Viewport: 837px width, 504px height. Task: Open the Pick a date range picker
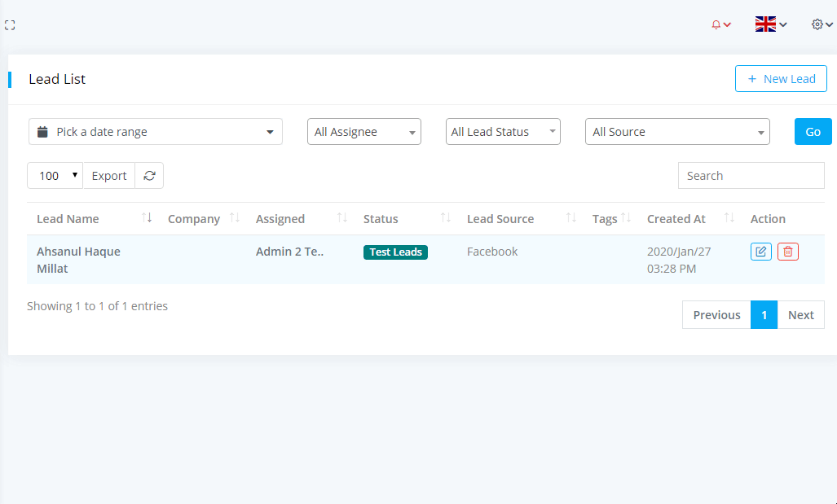(155, 132)
